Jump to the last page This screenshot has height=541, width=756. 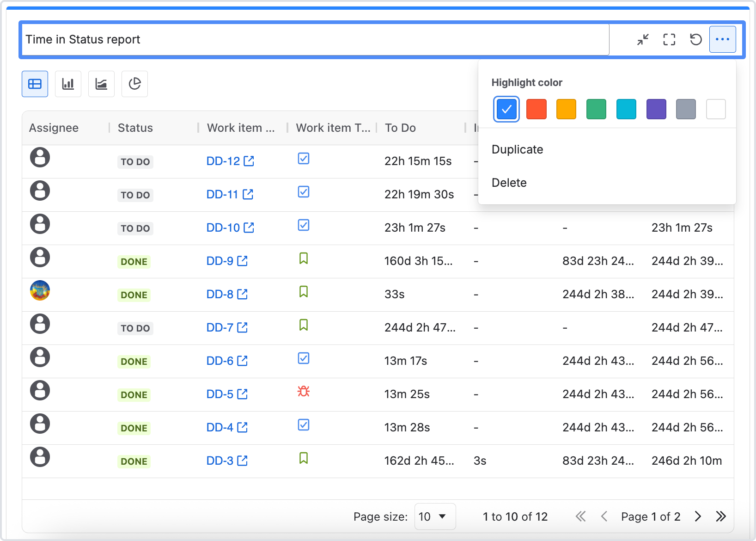point(721,516)
